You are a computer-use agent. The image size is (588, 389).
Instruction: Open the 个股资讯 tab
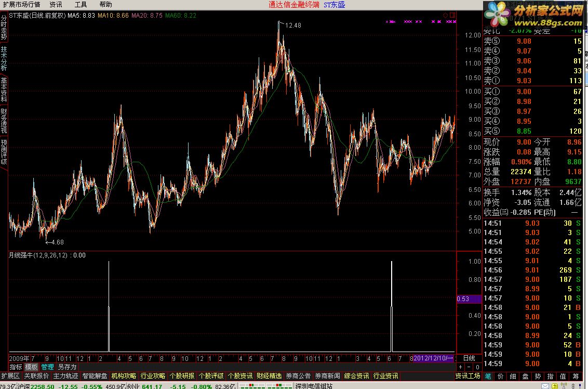pos(240,376)
